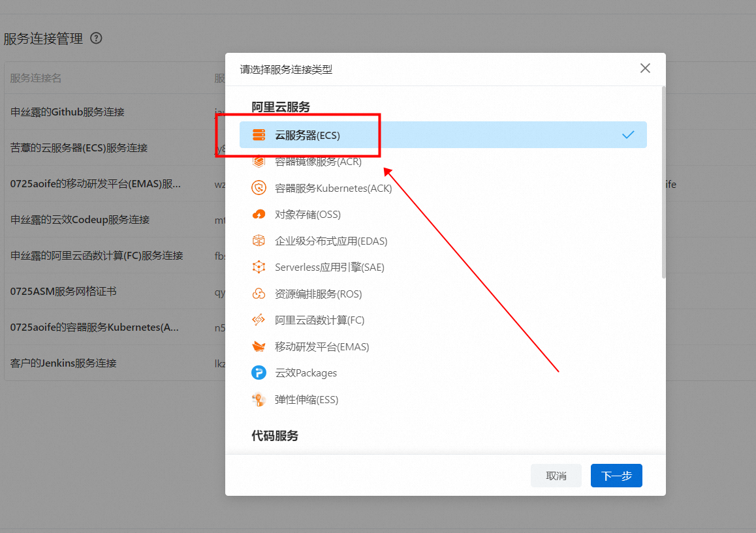Click the 云效Packages blue icon
This screenshot has height=533, width=756.
click(x=259, y=373)
